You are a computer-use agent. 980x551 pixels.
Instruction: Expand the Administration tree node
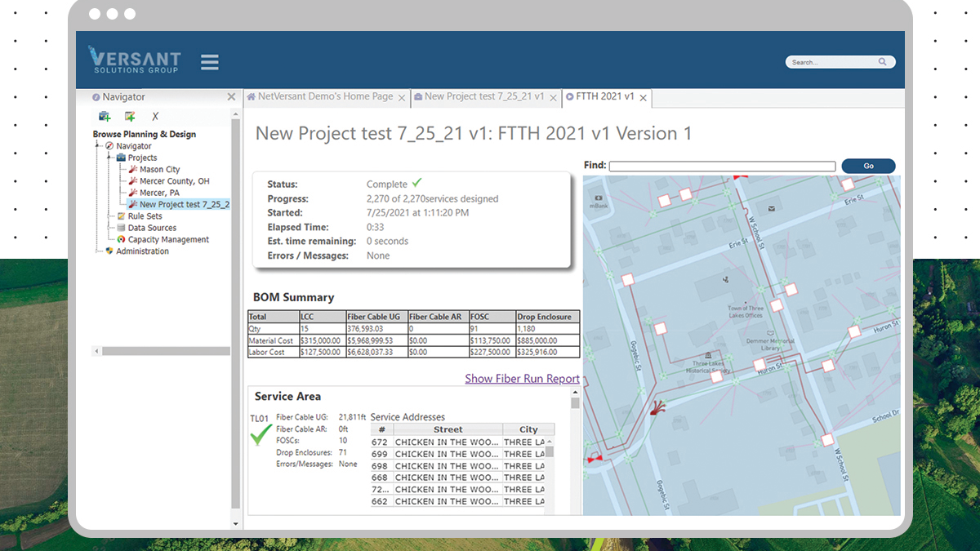[x=98, y=251]
